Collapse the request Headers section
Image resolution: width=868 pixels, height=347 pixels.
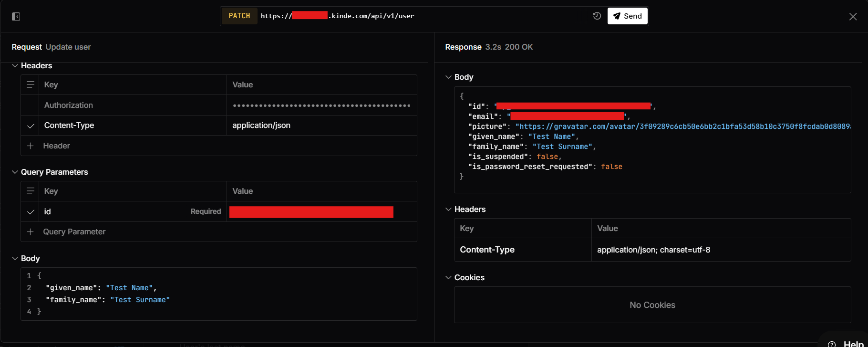pos(15,65)
